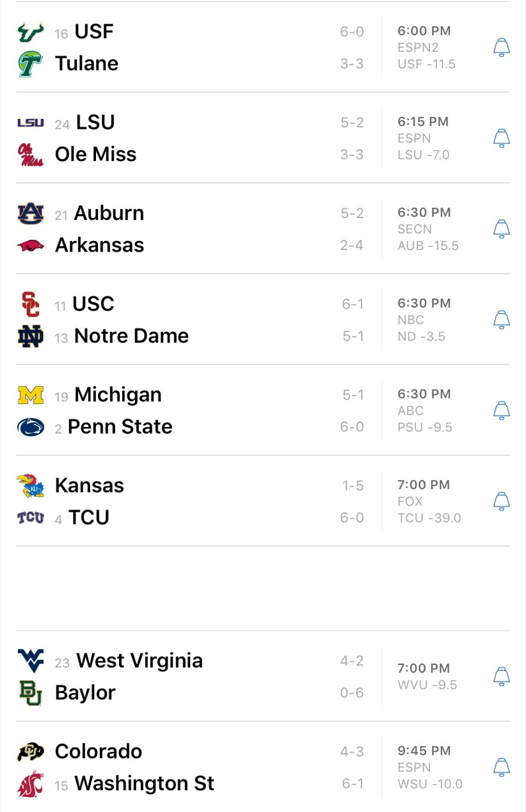Click the Ole Miss script logo
The image size is (526, 812).
[30, 154]
